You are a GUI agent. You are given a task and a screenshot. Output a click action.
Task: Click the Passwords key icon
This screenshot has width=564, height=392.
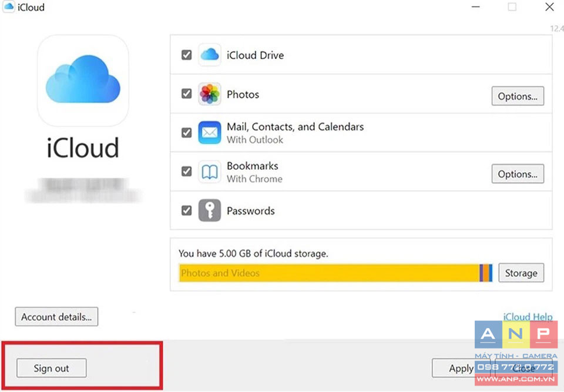(x=209, y=210)
